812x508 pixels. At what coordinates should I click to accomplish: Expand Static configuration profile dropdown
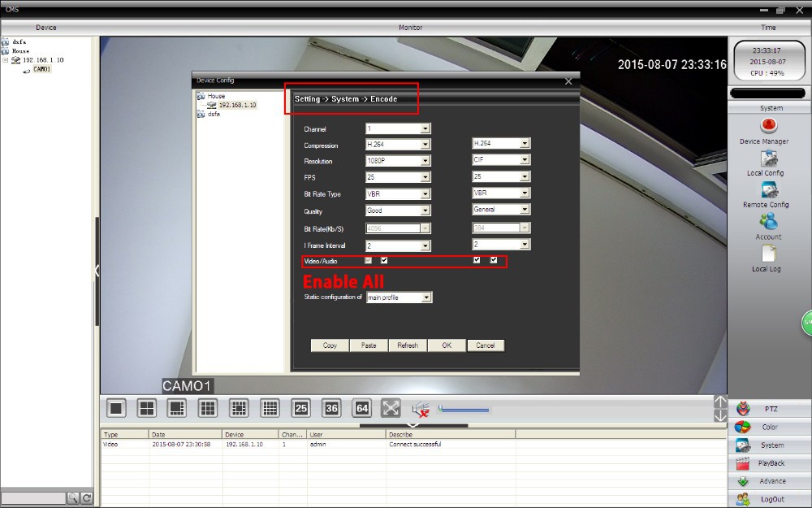point(427,297)
